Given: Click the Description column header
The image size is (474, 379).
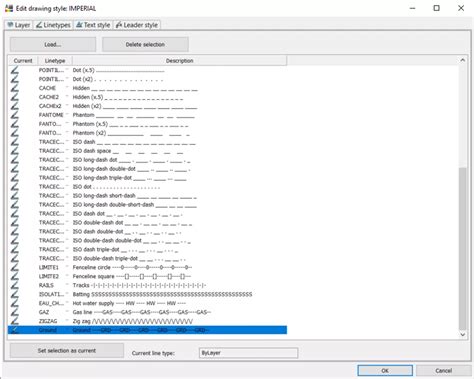Looking at the screenshot, I should coord(179,61).
